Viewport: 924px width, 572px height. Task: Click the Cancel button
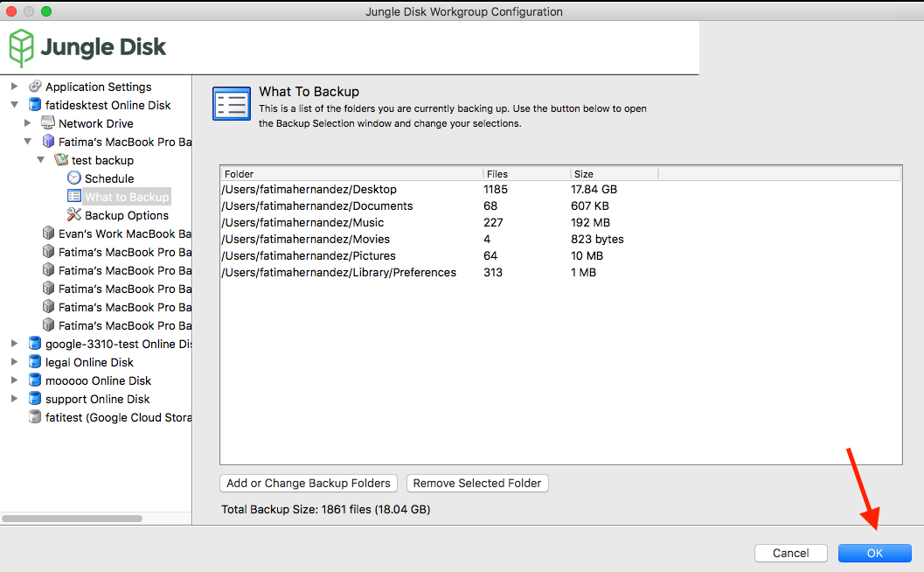(x=791, y=553)
